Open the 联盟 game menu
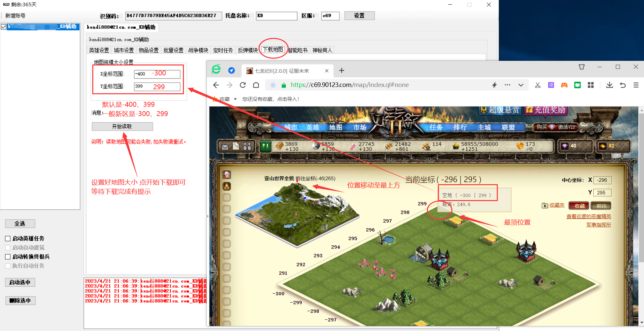Screen dimensions: 644x331 coord(508,128)
